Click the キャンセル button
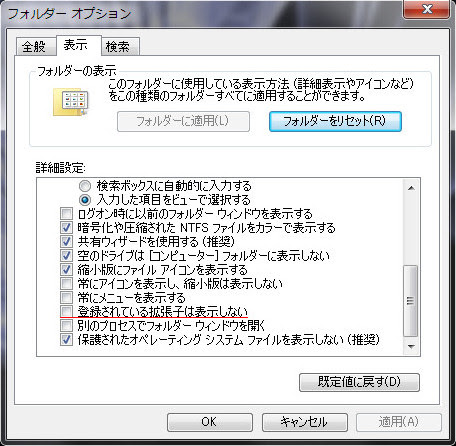 point(305,422)
